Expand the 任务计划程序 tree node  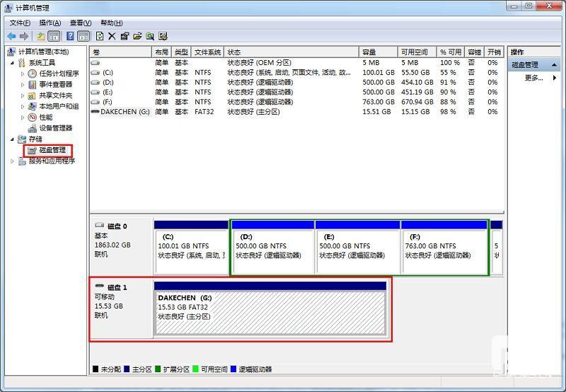coord(23,74)
